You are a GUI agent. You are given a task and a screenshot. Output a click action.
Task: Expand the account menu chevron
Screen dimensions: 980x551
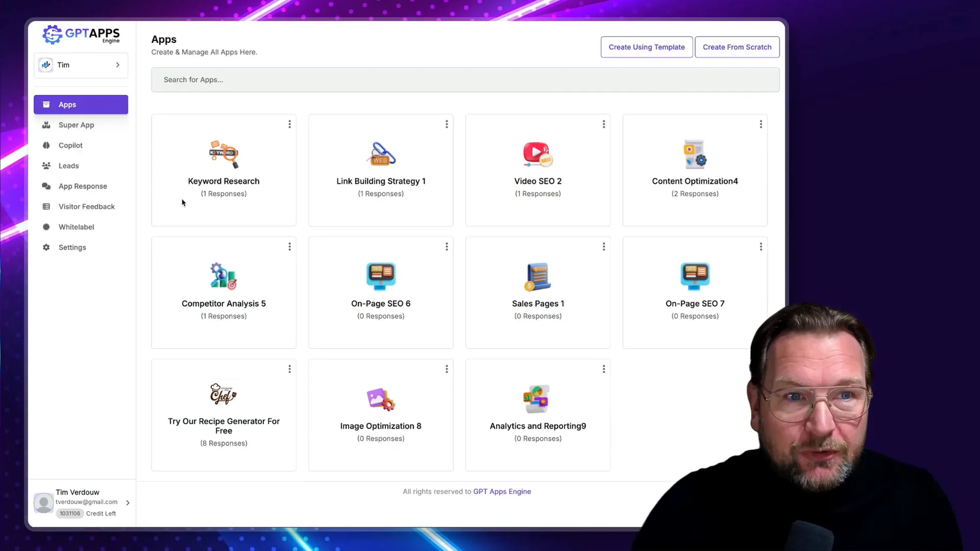127,503
